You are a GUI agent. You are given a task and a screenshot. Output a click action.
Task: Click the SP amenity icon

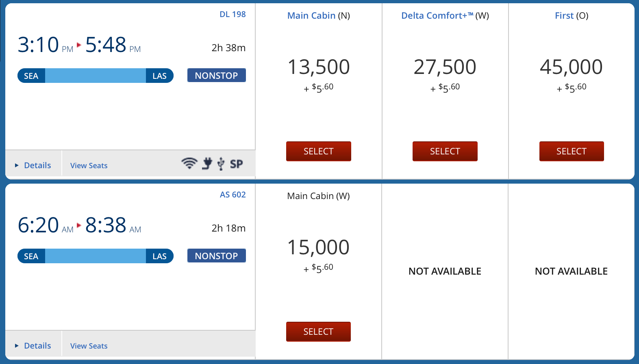tap(237, 164)
